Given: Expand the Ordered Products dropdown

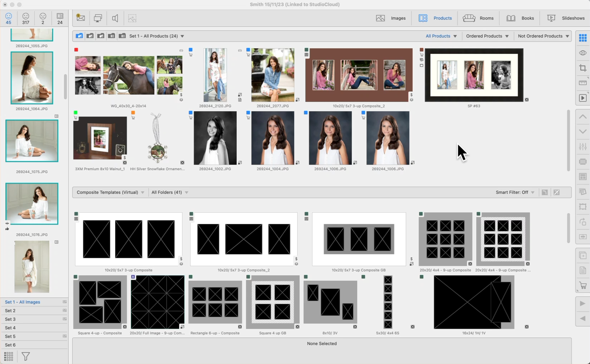Looking at the screenshot, I should click(487, 36).
